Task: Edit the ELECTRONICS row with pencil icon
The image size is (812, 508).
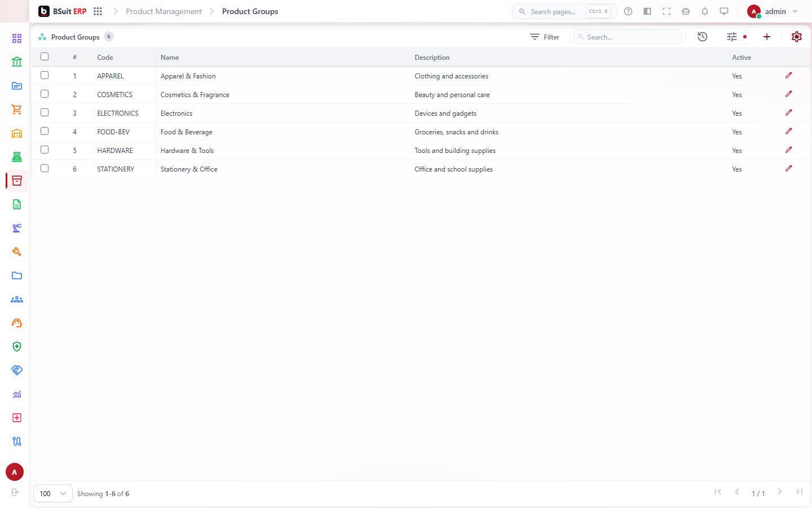Action: (x=789, y=112)
